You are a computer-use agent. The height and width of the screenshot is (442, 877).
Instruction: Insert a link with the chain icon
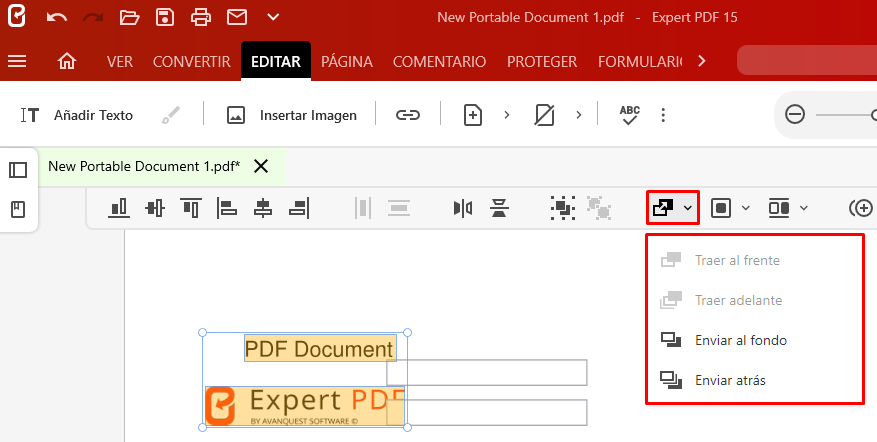(x=408, y=115)
